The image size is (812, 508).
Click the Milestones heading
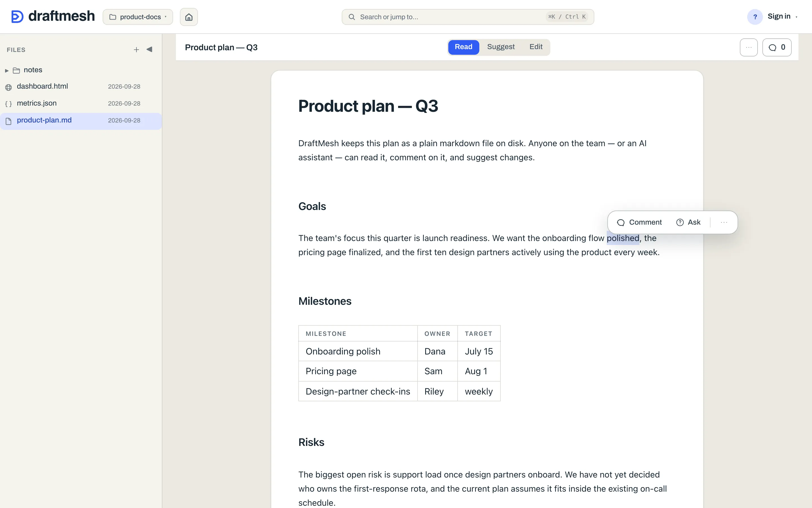325,301
